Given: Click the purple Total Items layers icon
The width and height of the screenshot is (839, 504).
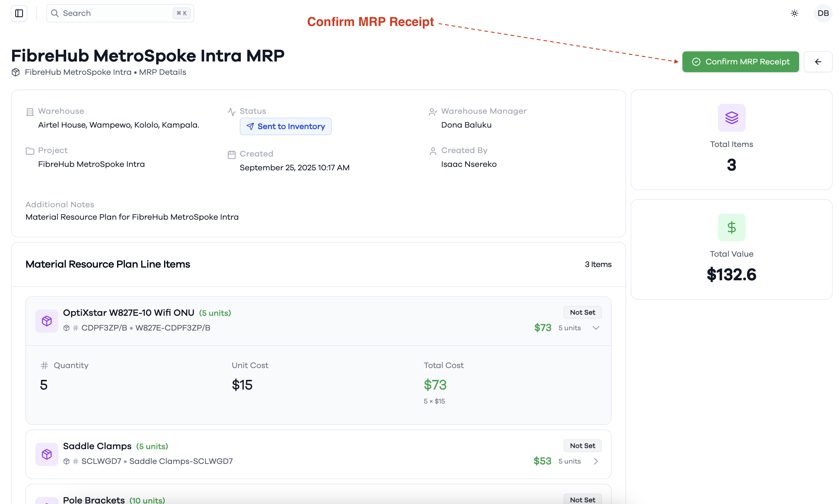Looking at the screenshot, I should coord(731,118).
